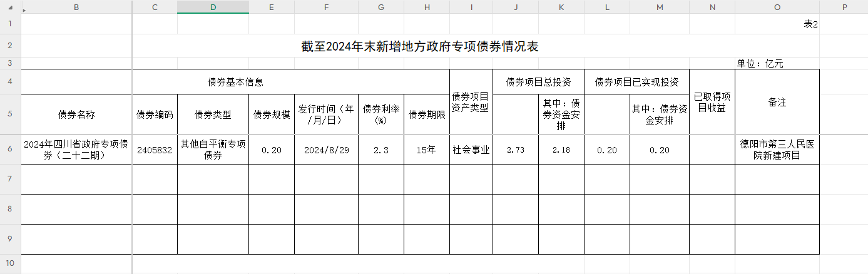868x274 pixels.
Task: Click the 债券规模 header cell
Action: point(272,114)
